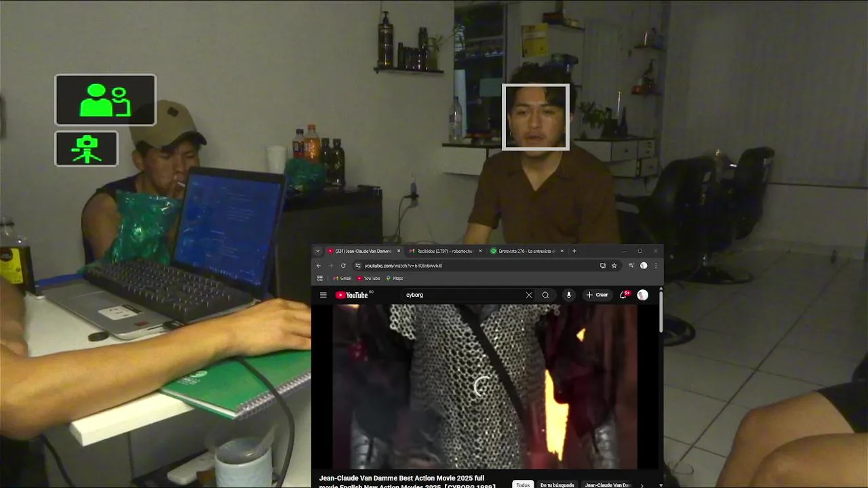Switch to the Entrevista 276 tab

527,251
